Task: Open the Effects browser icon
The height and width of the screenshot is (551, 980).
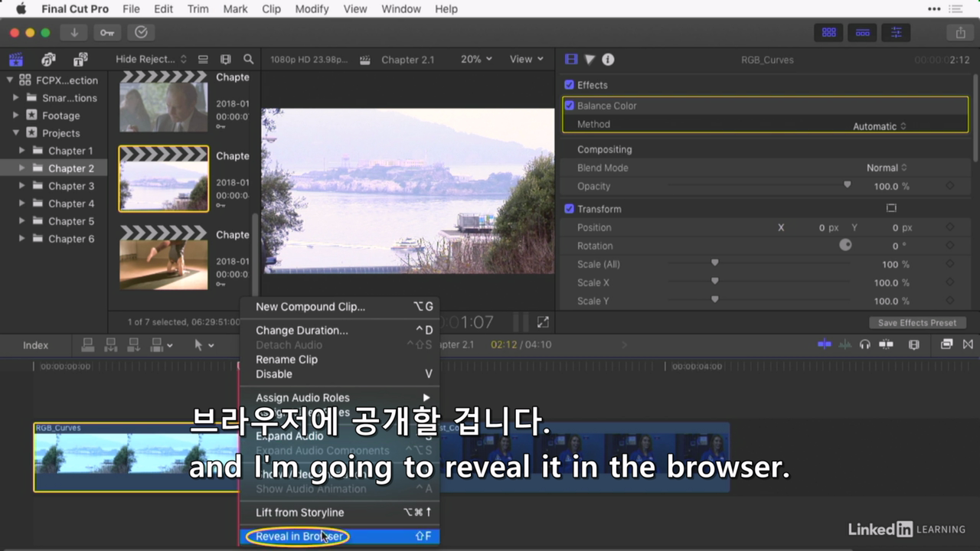Action: [x=946, y=344]
